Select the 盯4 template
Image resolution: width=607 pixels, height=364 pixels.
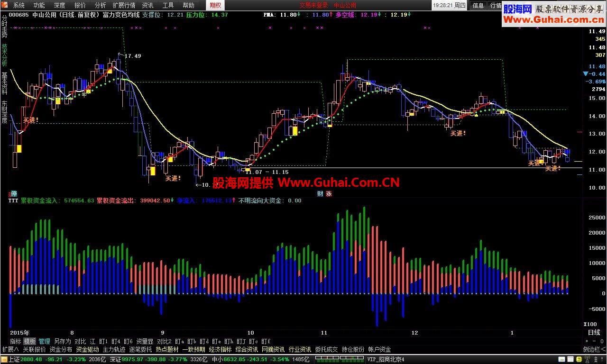tap(116, 341)
